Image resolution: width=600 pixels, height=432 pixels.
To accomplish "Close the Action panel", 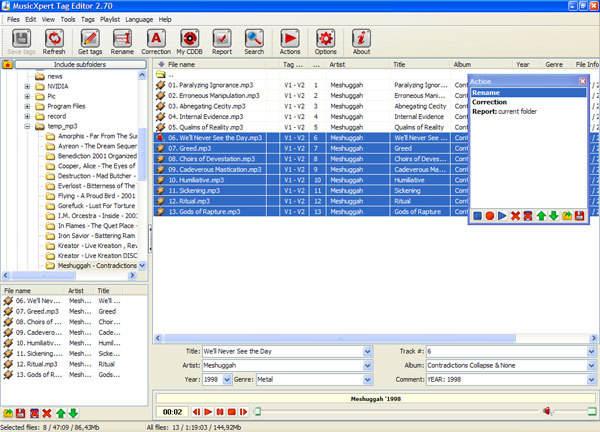I will [x=582, y=81].
